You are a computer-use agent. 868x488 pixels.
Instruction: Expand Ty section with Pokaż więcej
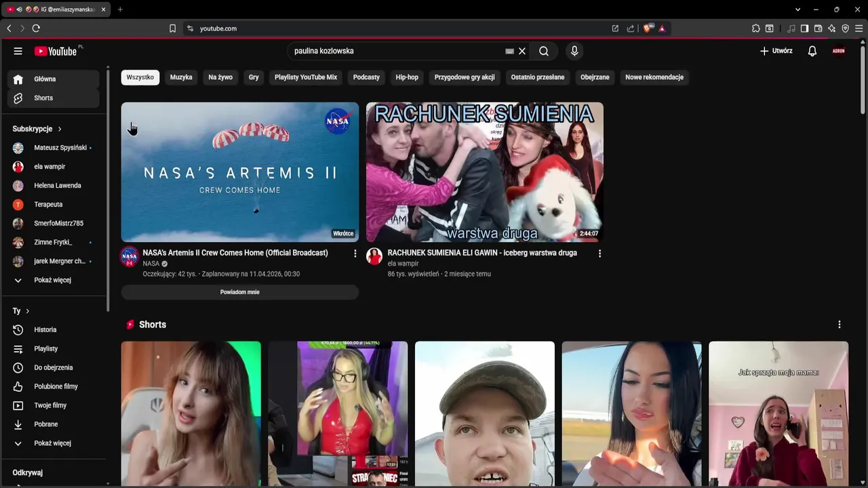54,443
